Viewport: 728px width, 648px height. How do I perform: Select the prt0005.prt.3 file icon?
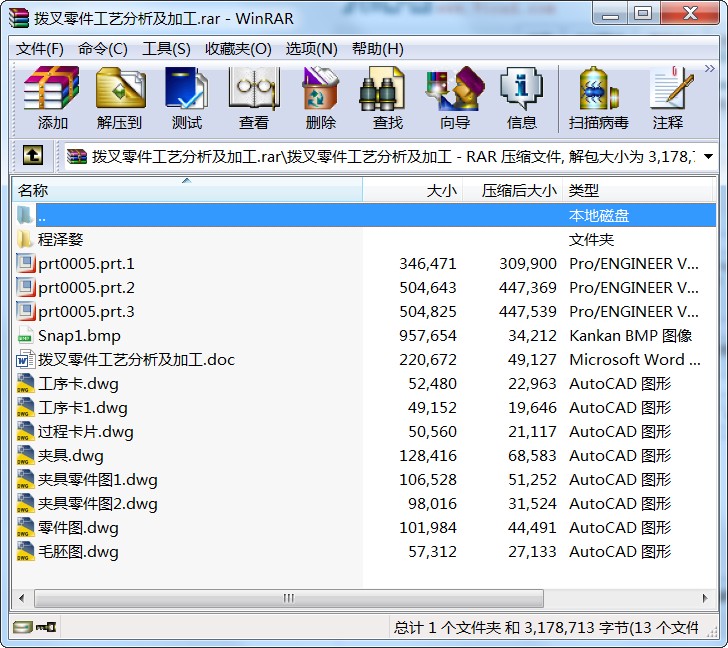(x=25, y=311)
